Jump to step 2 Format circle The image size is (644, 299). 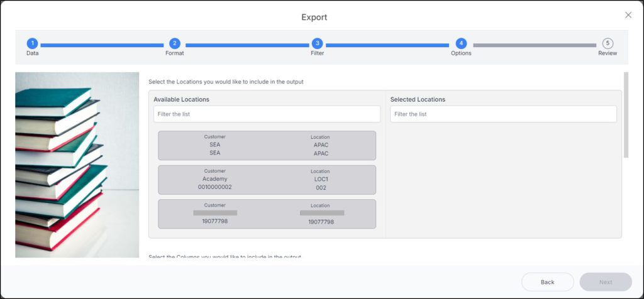(175, 43)
